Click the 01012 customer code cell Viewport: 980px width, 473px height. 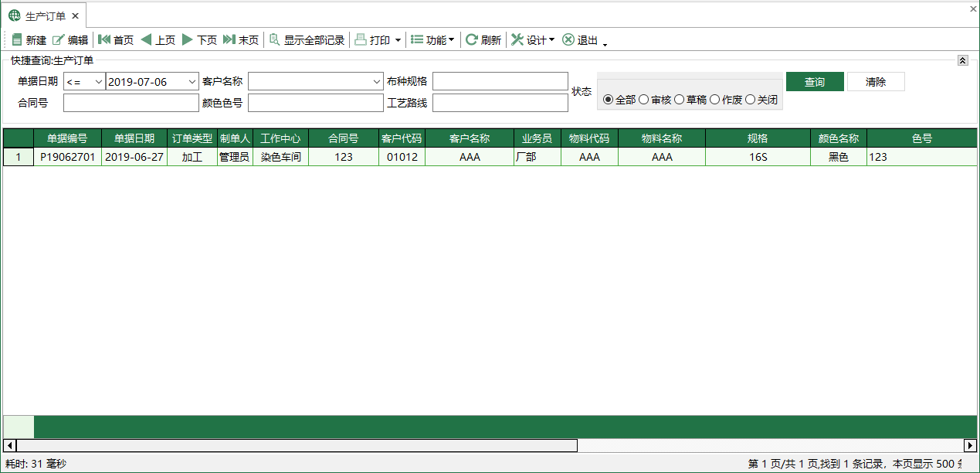[x=402, y=157]
